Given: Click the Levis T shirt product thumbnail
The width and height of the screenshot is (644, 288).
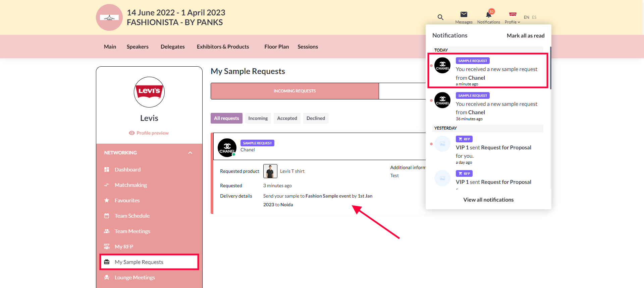Looking at the screenshot, I should coord(270,171).
